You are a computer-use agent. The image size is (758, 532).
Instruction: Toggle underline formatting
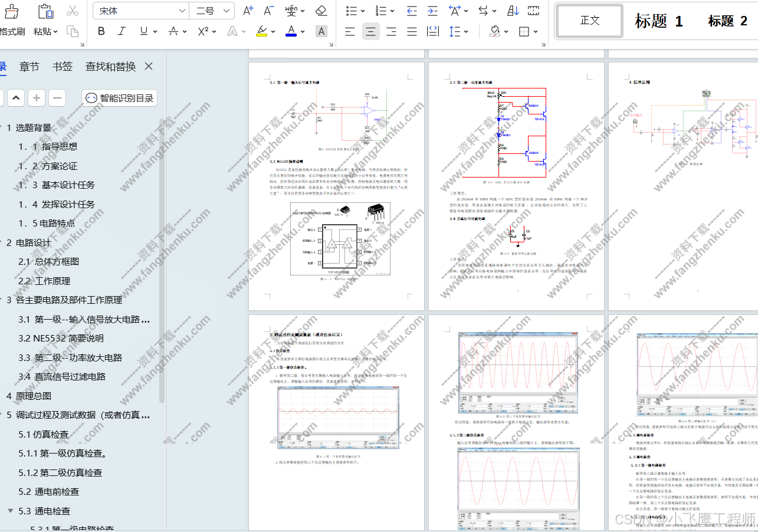pos(143,31)
